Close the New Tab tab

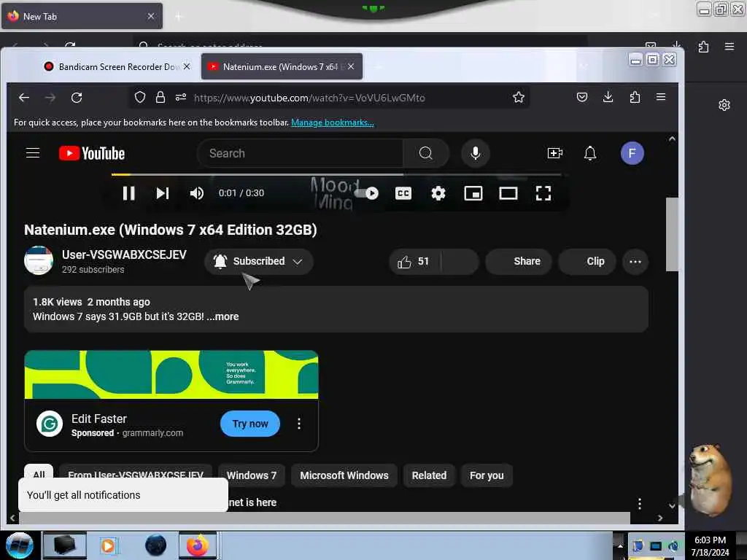pyautogui.click(x=150, y=16)
